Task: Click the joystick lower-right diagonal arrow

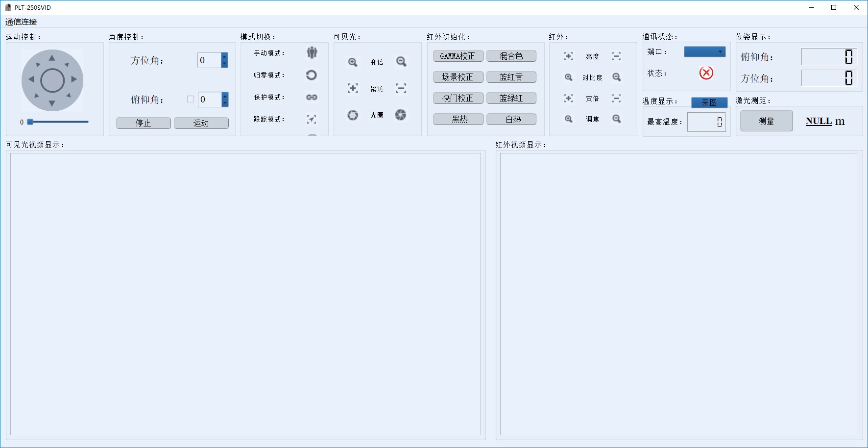Action: pos(68,95)
